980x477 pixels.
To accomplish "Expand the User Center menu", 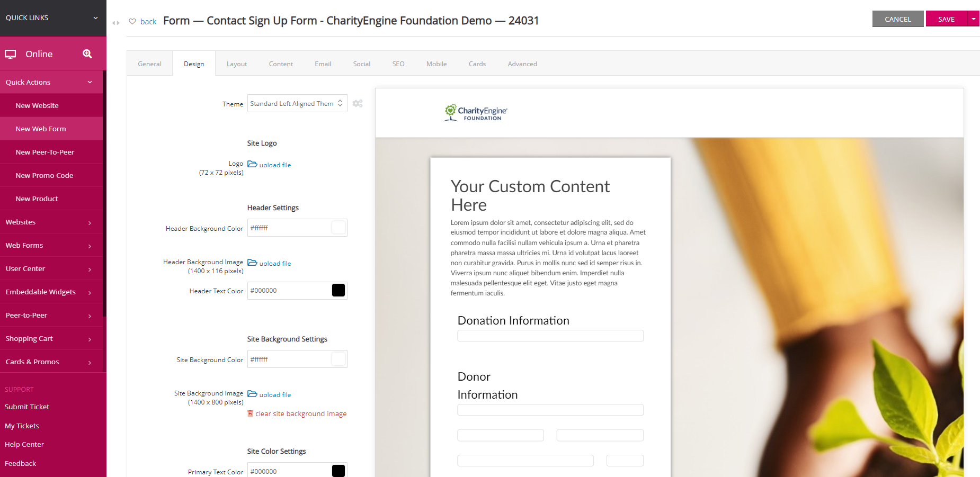I will coord(51,268).
